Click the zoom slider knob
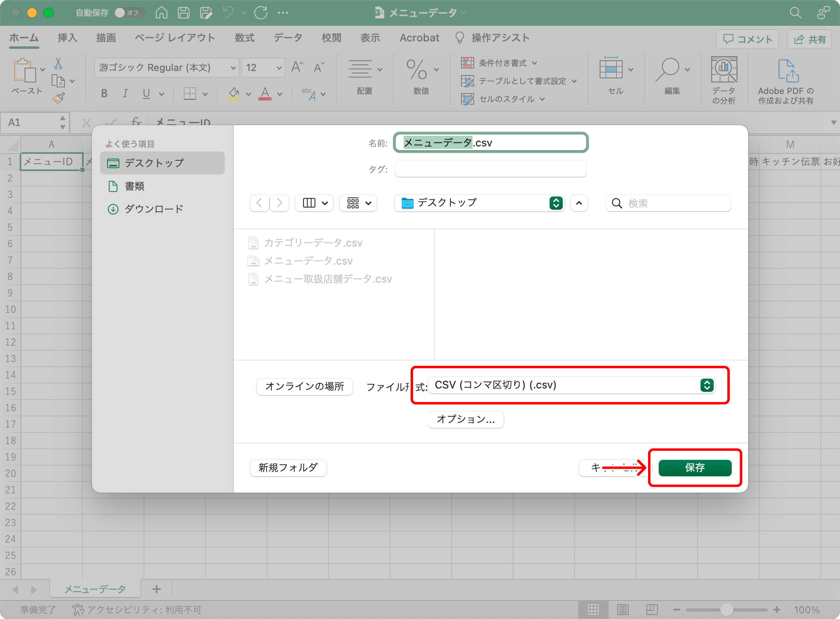Viewport: 840px width, 619px height. pyautogui.click(x=727, y=610)
